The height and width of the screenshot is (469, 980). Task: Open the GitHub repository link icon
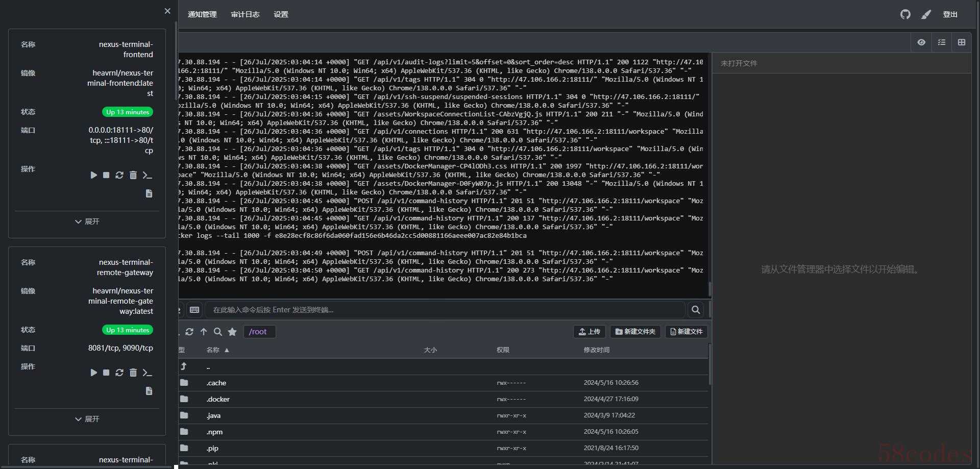pyautogui.click(x=905, y=14)
